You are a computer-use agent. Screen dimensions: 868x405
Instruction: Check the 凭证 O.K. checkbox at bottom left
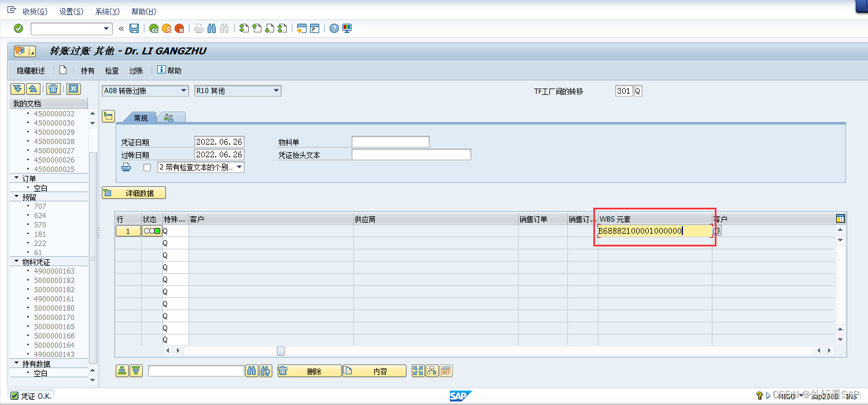pos(16,396)
